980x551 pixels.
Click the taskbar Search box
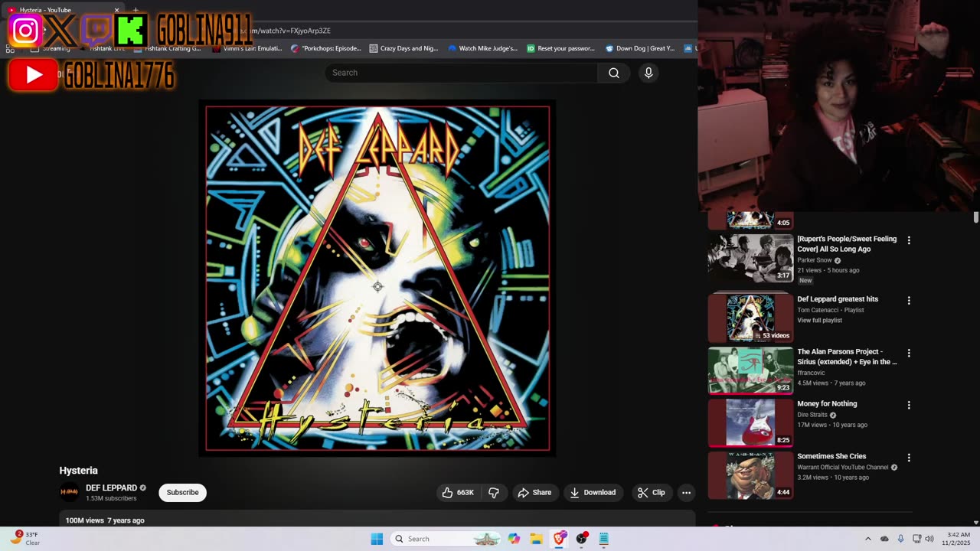point(446,539)
